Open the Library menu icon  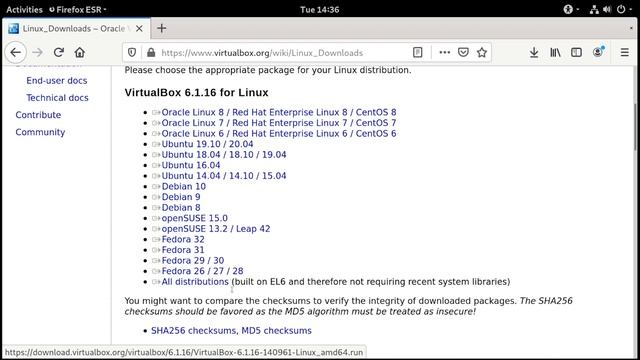[555, 52]
